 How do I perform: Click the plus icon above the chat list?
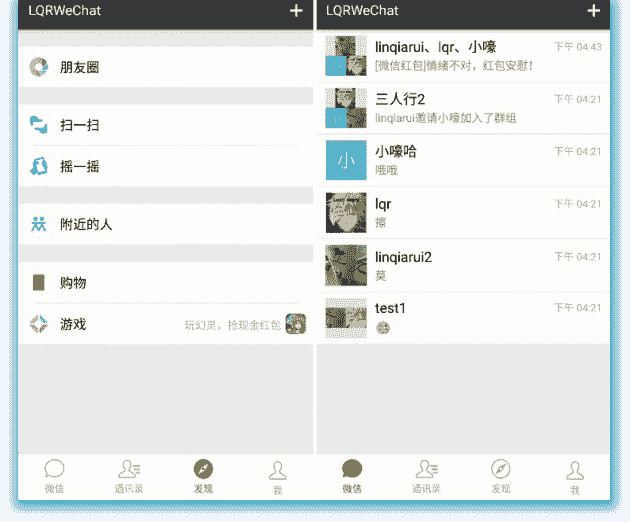594,11
